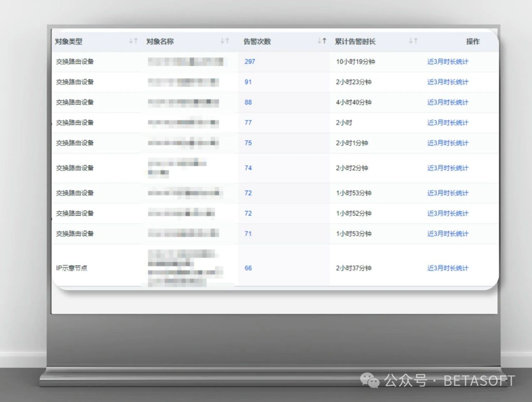
Task: Click the 操作 column header
Action: pyautogui.click(x=473, y=41)
